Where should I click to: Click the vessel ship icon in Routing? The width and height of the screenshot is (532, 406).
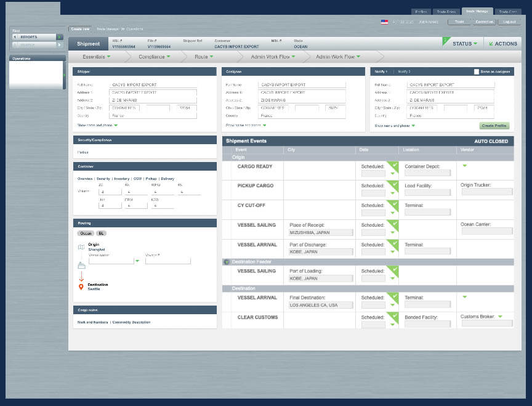pos(81,264)
